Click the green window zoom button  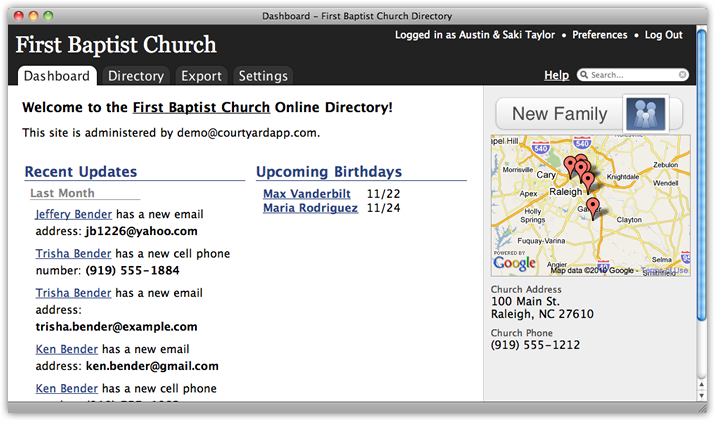coord(48,16)
